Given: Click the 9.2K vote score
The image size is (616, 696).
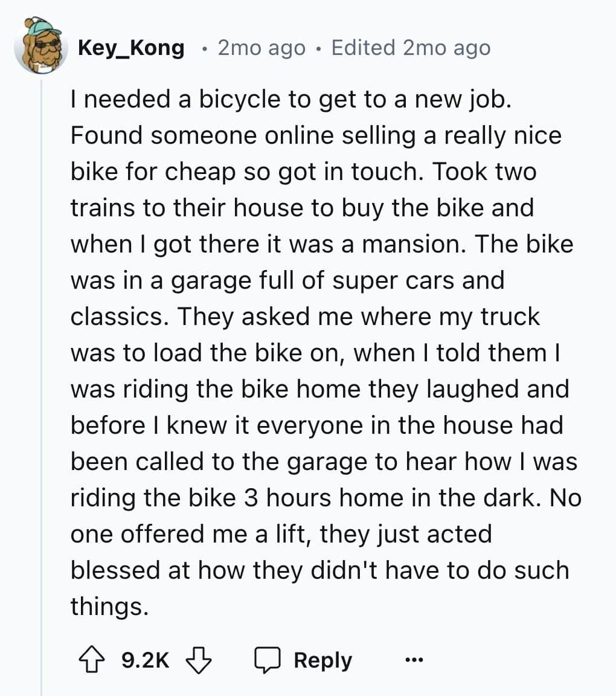Looking at the screenshot, I should click(x=145, y=660).
